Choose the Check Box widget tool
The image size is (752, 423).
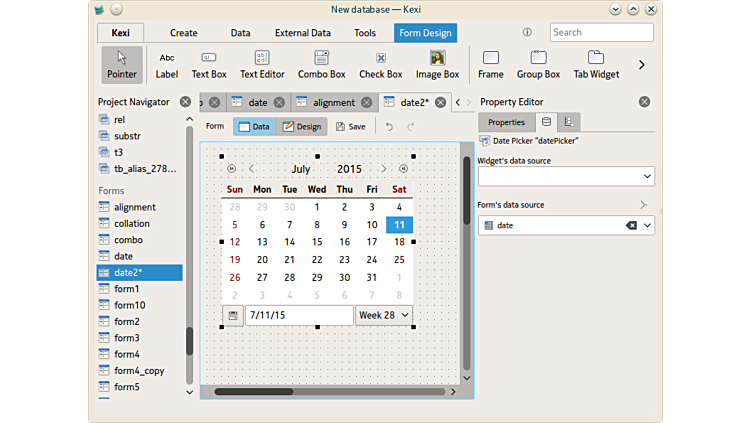(x=380, y=64)
